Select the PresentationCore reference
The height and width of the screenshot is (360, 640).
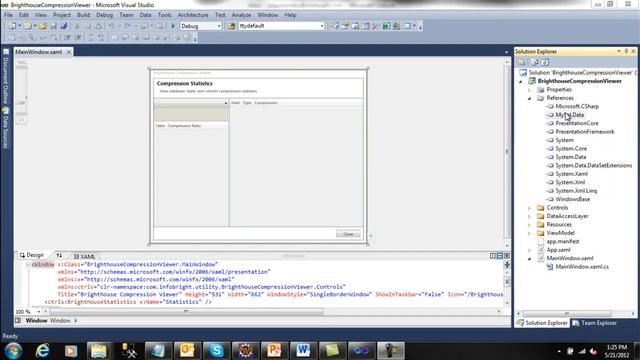tap(577, 123)
